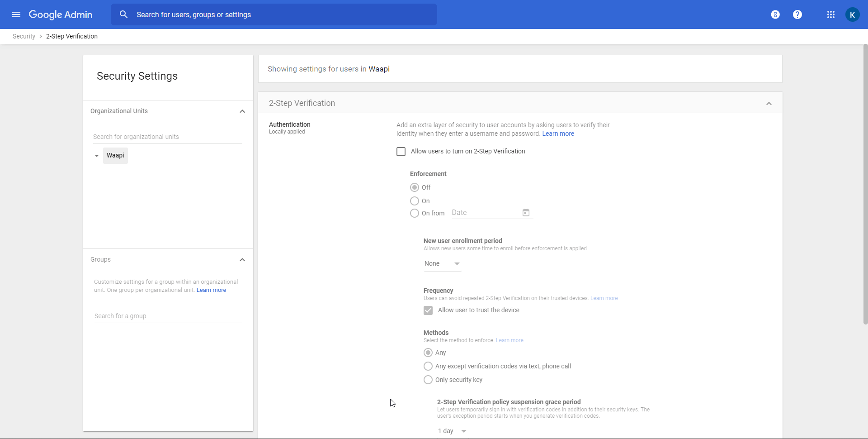The image size is (868, 439).
Task: Click the Google Admin logo
Action: pos(61,14)
